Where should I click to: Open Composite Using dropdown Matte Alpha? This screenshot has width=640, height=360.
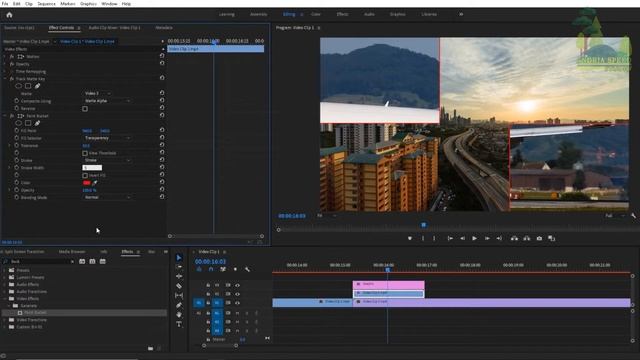pyautogui.click(x=107, y=101)
